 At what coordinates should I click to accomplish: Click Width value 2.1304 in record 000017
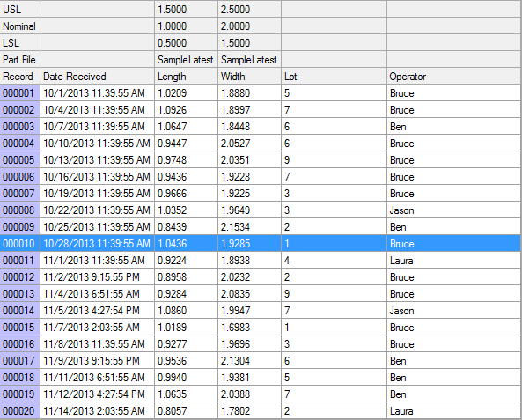250,360
